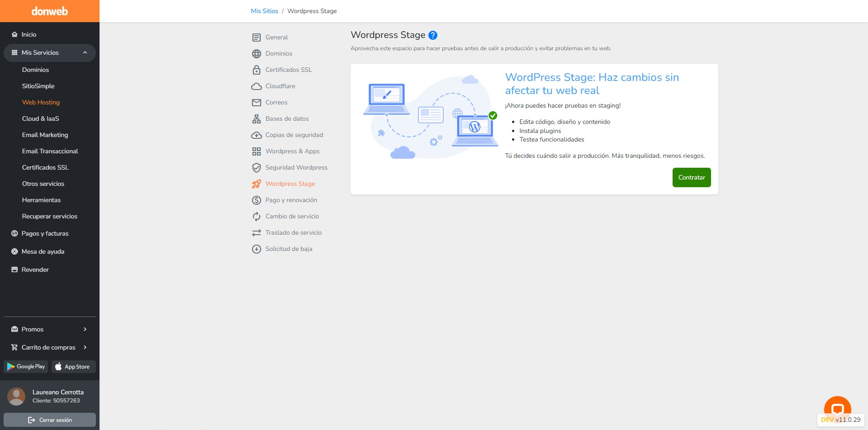This screenshot has height=430, width=868.
Task: Click the Traslado de servicio arrows icon
Action: (x=256, y=233)
